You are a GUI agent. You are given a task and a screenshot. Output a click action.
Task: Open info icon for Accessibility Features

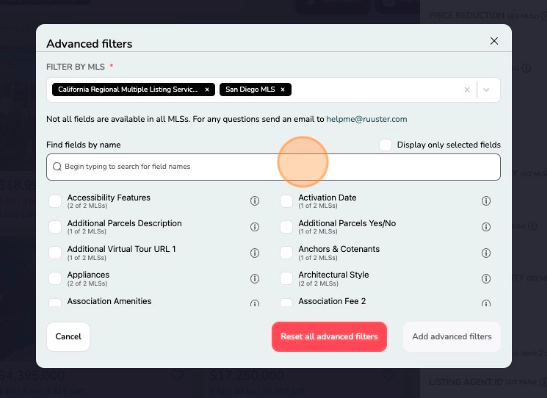[x=255, y=201]
